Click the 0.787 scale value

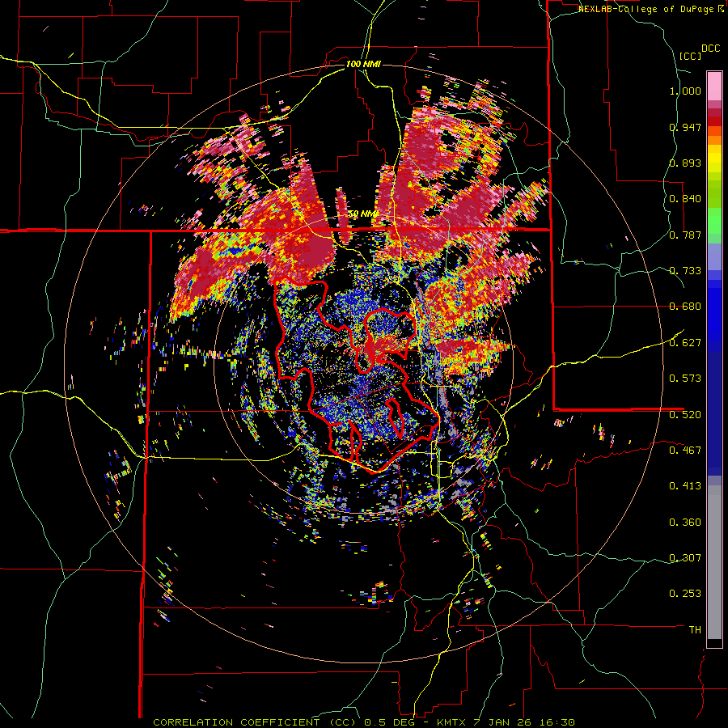pyautogui.click(x=685, y=235)
